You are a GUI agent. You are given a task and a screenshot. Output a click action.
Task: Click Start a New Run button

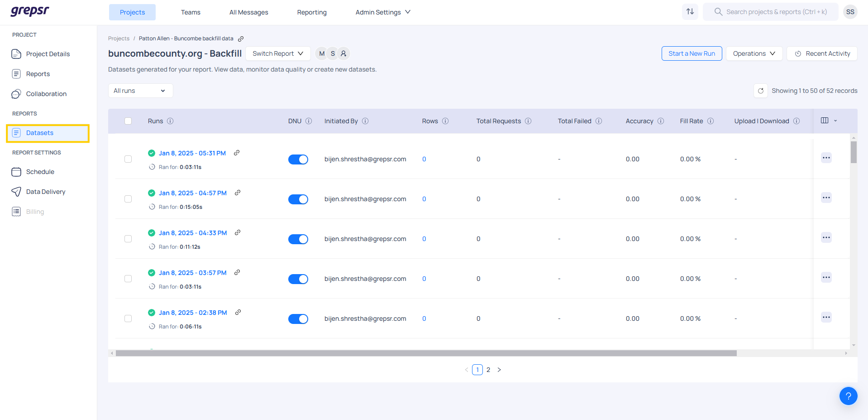[692, 53]
